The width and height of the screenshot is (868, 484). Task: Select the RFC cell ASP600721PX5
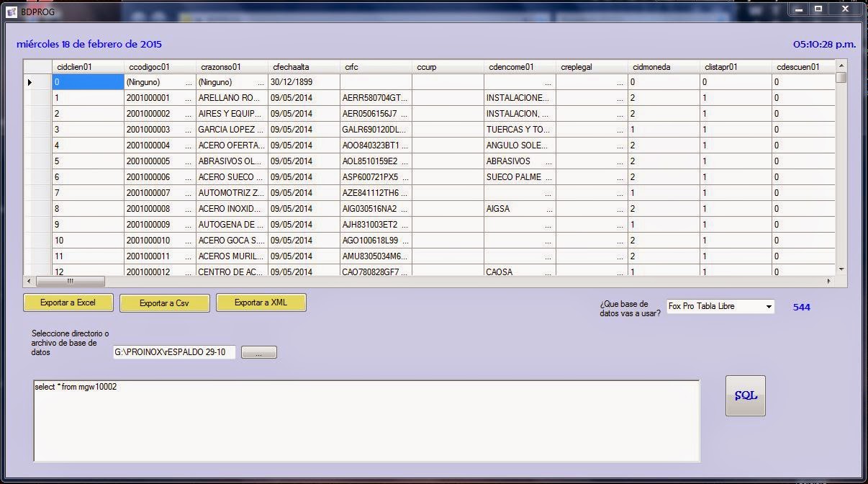pyautogui.click(x=376, y=177)
